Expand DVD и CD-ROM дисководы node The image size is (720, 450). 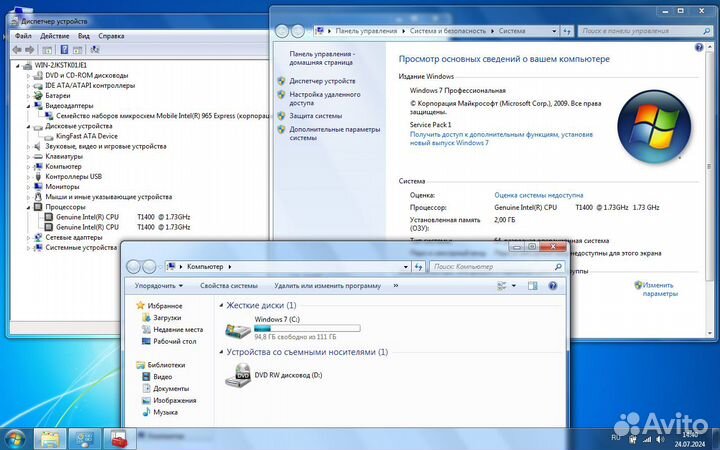click(x=28, y=76)
